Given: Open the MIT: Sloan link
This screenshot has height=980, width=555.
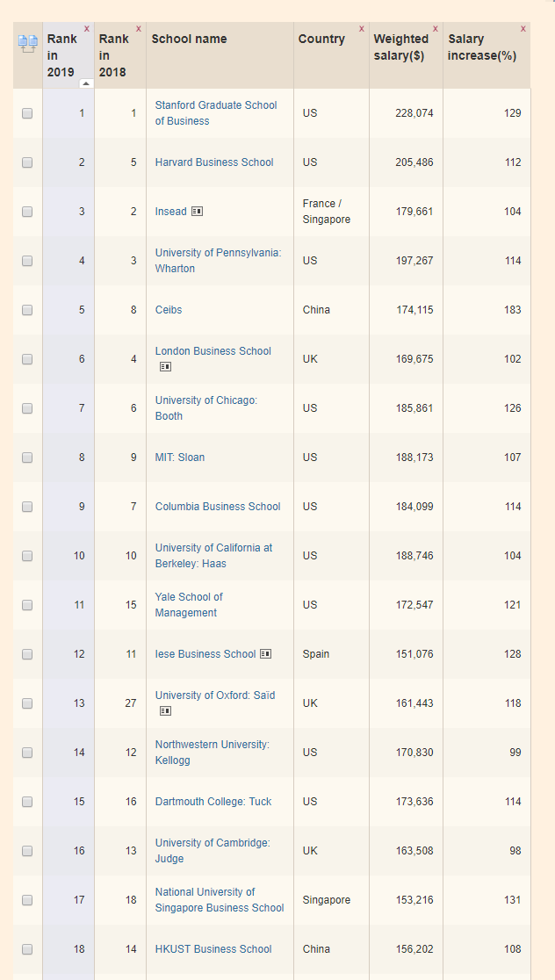Looking at the screenshot, I should 180,458.
